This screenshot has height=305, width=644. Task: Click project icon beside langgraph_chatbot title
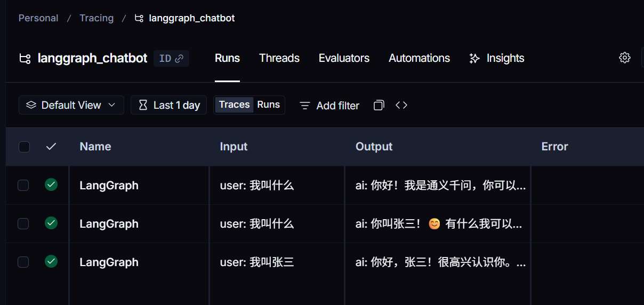pyautogui.click(x=25, y=59)
